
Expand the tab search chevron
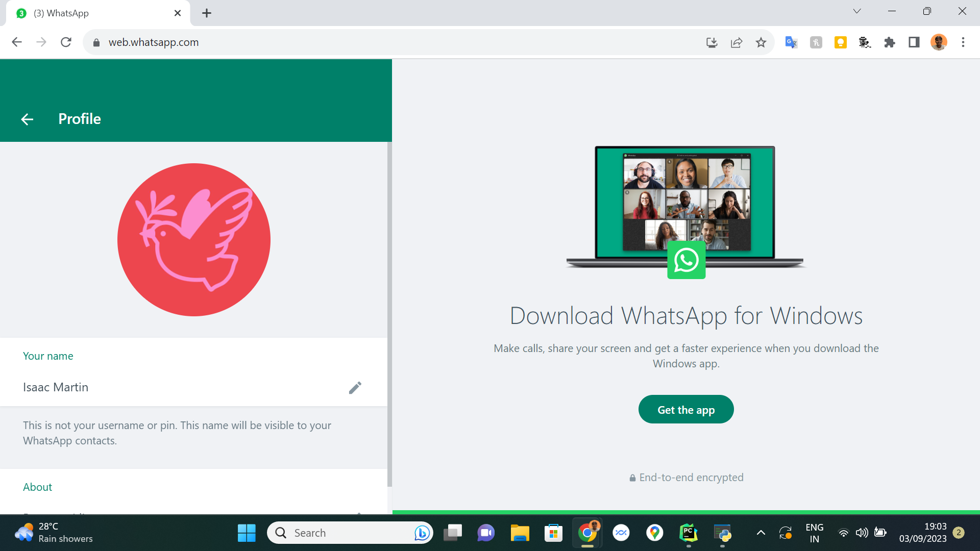(x=857, y=11)
